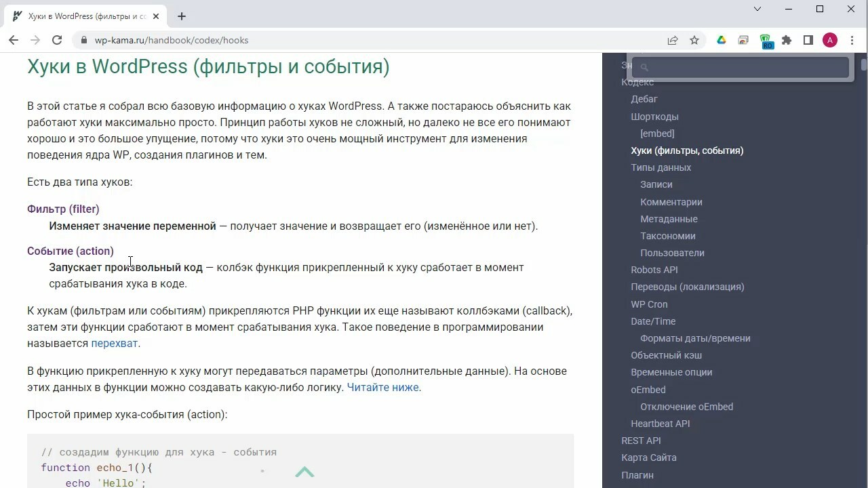Screen dimensions: 868x488
Task: Open a new tab with plus button
Action: pos(182,16)
